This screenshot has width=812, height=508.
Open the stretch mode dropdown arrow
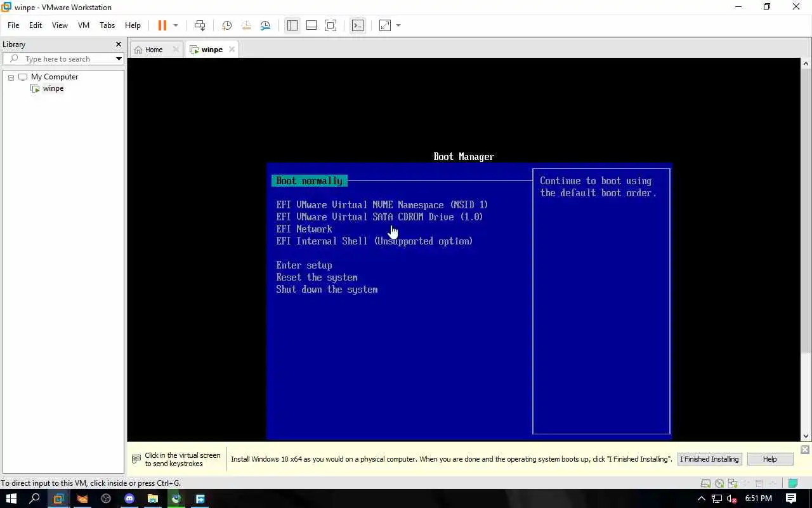[x=398, y=25]
